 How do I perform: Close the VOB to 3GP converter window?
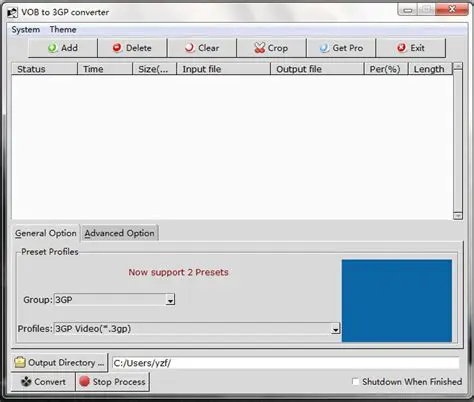[x=452, y=10]
